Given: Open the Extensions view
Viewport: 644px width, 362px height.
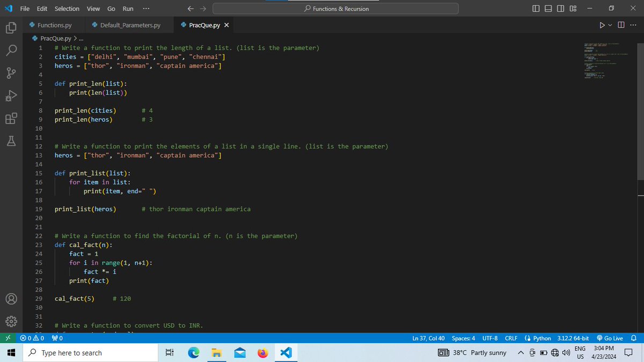Looking at the screenshot, I should tap(12, 119).
